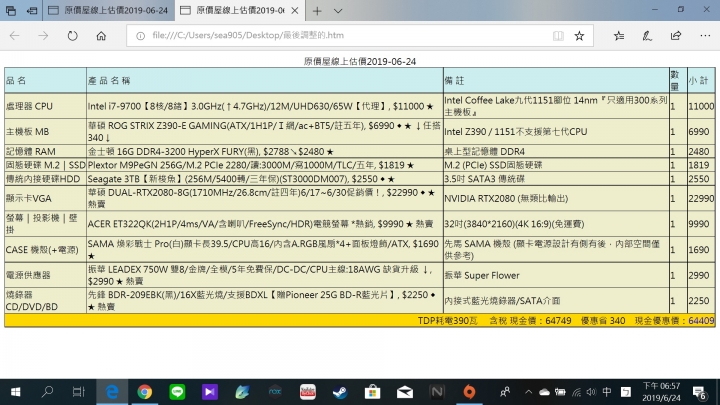This screenshot has width=720, height=405.
Task: Open Edge settings and more menu
Action: coord(705,36)
